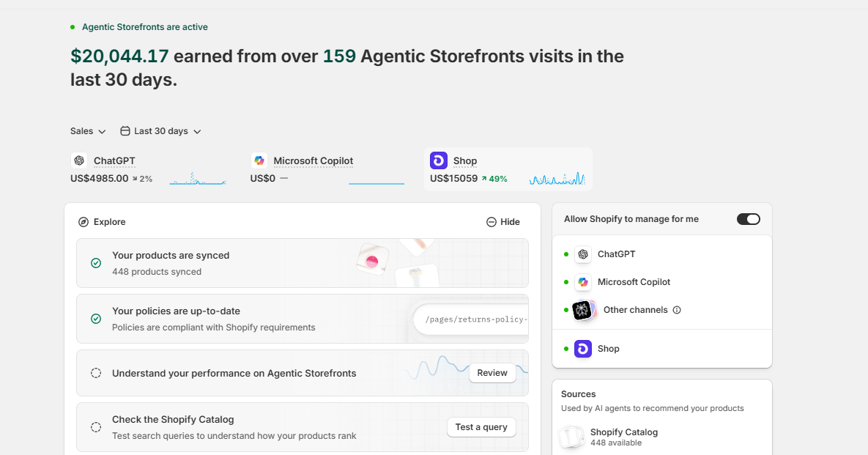The height and width of the screenshot is (455, 868).
Task: Click the 448 products synced text
Action: [x=157, y=272]
